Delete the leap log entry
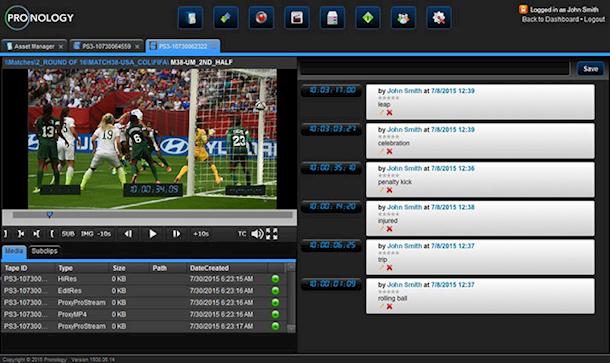This screenshot has height=363, width=610. coord(389,112)
